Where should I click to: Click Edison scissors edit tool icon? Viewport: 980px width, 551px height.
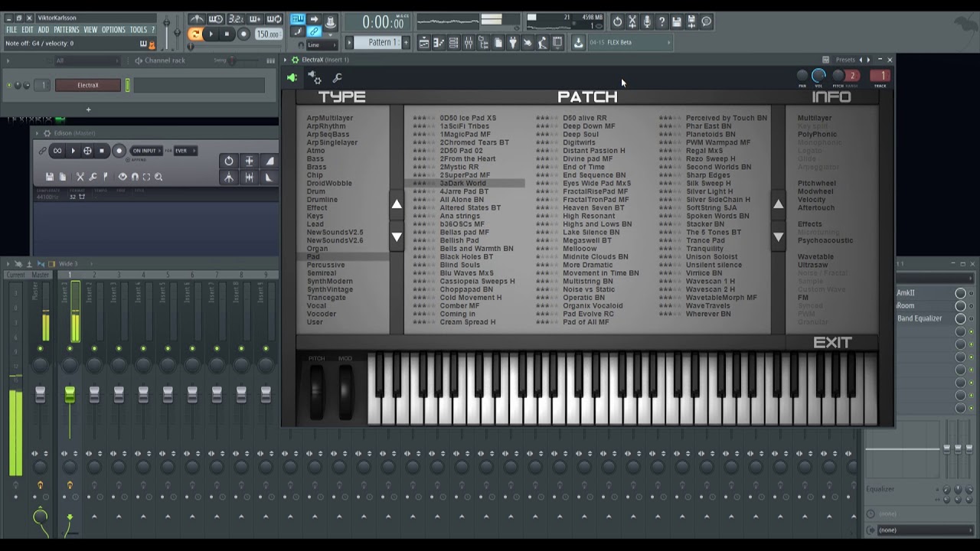(80, 177)
